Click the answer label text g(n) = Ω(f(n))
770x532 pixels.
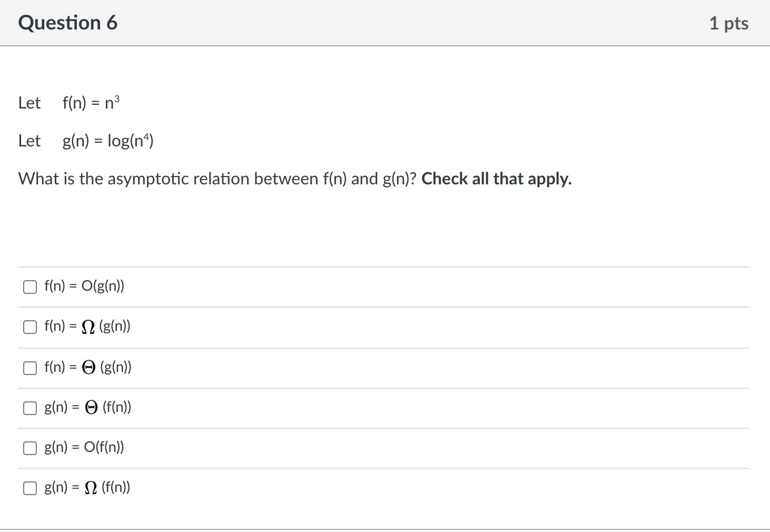pos(87,488)
